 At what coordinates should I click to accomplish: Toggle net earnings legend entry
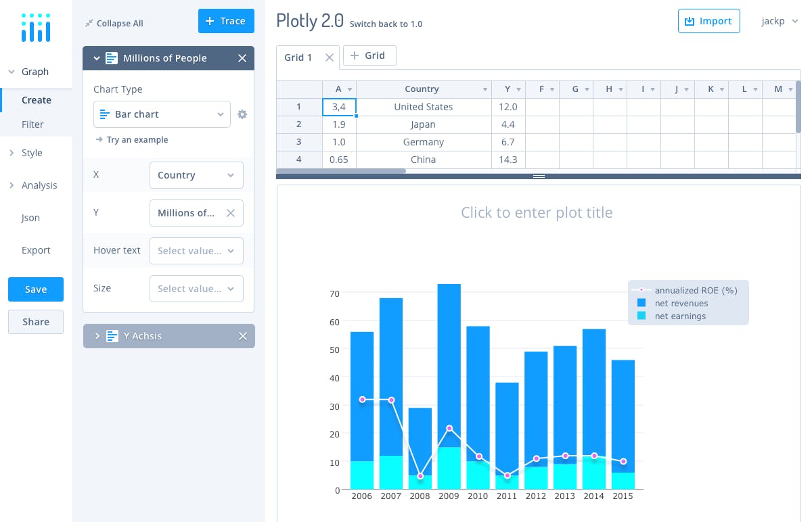(x=679, y=316)
